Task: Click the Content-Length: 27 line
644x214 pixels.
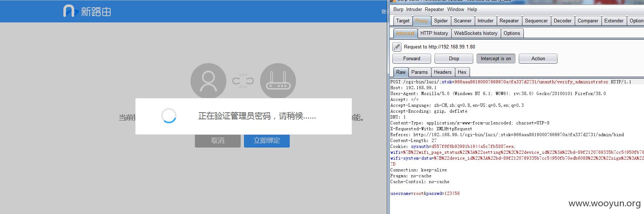Action: coord(413,141)
